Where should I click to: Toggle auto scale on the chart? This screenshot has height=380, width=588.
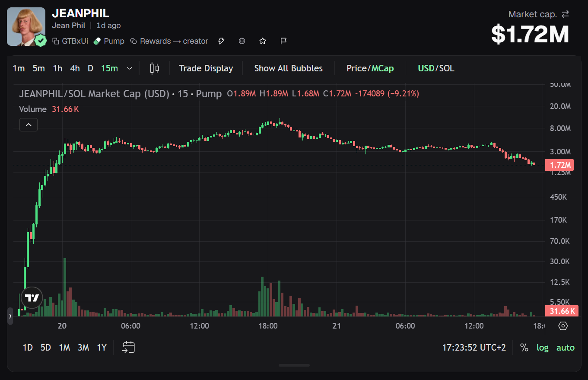pyautogui.click(x=566, y=348)
